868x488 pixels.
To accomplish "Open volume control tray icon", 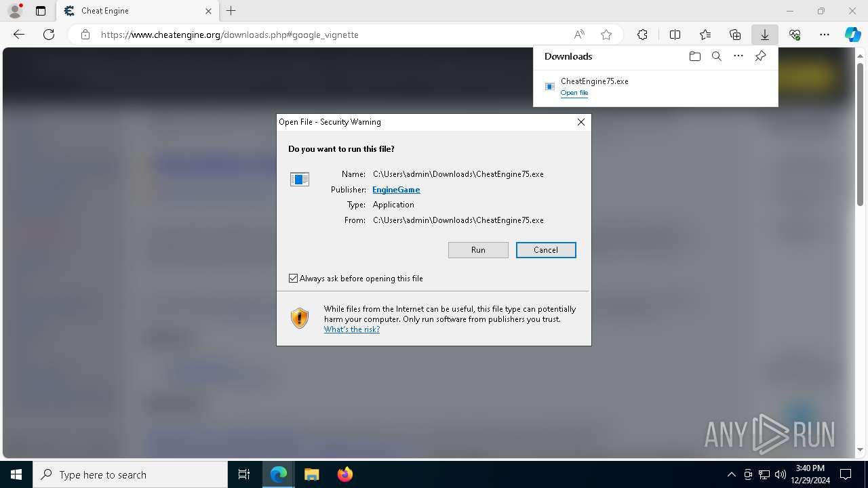I will pyautogui.click(x=780, y=474).
